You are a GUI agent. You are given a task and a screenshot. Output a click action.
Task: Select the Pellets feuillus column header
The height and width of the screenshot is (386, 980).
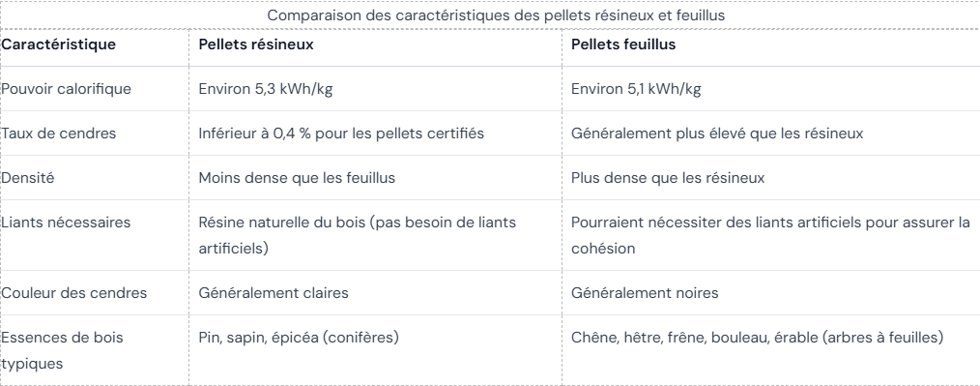(770, 45)
